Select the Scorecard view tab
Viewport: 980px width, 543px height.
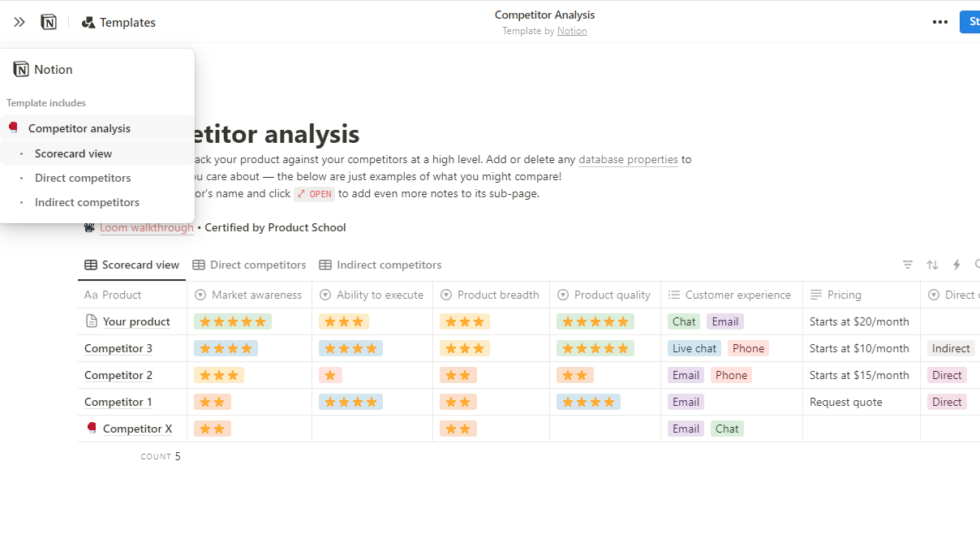(x=131, y=265)
